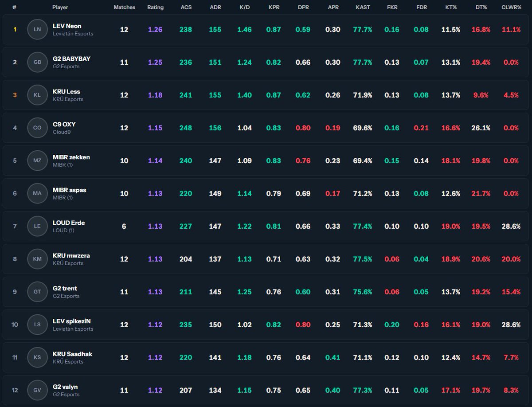532x407 pixels.
Task: Click the GT avatar for G2 trent
Action: point(37,292)
